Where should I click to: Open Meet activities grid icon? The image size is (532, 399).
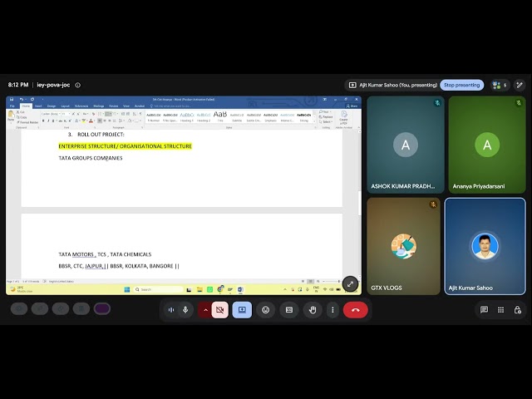click(500, 310)
